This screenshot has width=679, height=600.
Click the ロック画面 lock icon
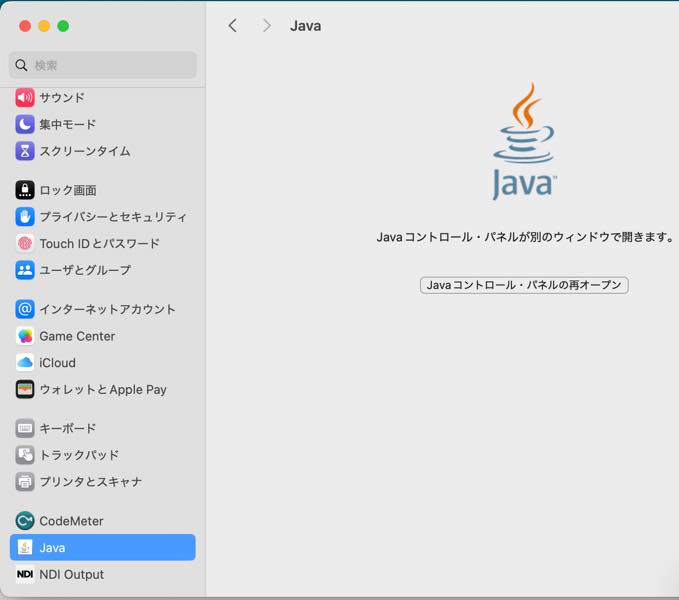tap(25, 190)
